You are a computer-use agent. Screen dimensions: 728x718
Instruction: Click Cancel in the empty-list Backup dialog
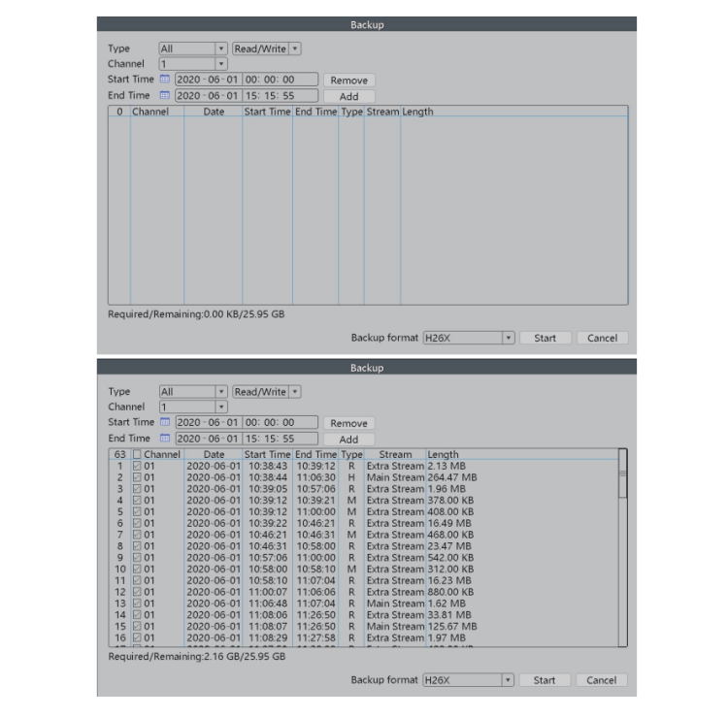click(602, 338)
